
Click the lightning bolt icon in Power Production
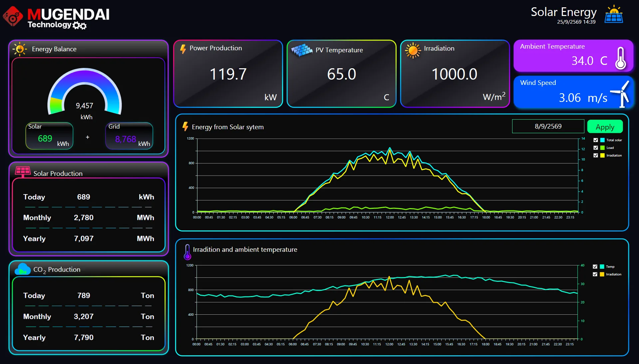[183, 49]
